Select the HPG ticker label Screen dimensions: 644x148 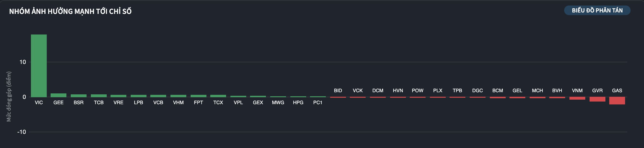point(298,102)
